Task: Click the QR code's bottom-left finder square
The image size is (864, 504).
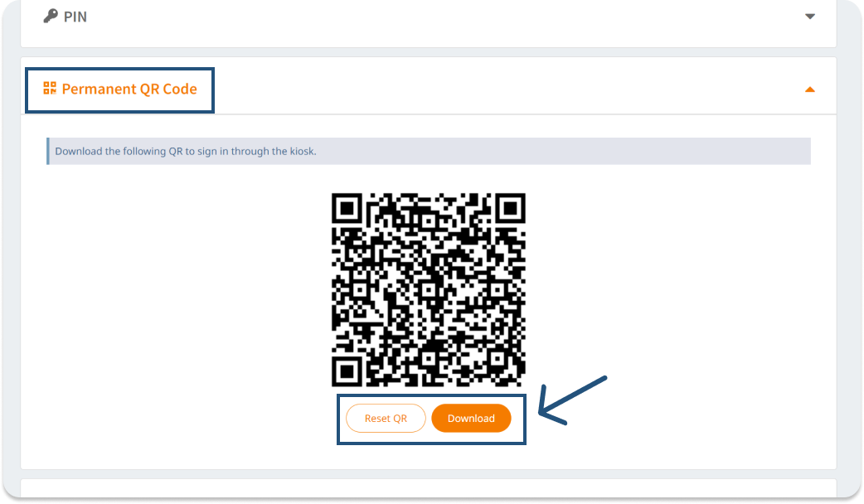Action: [x=347, y=371]
